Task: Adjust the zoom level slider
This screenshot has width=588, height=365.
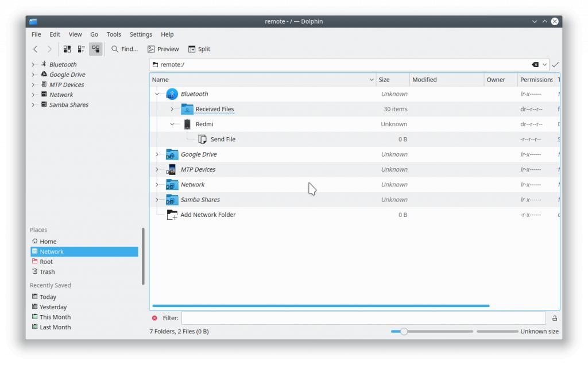Action: [x=404, y=331]
